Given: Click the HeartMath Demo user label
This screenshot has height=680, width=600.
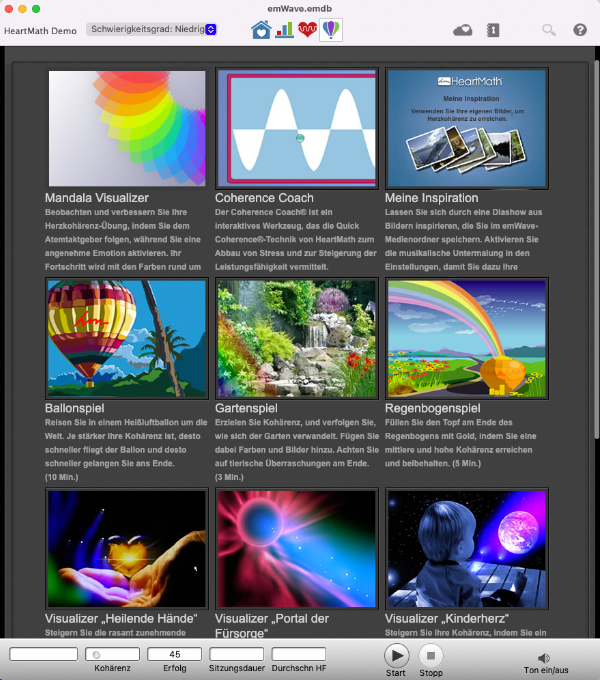Looking at the screenshot, I should pyautogui.click(x=40, y=31).
